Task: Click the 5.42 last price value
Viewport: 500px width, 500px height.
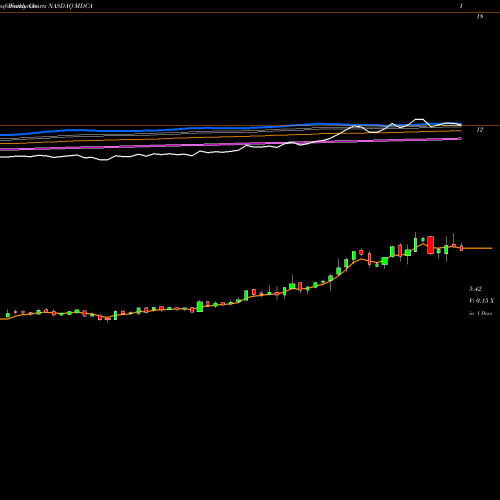Action: (475, 289)
